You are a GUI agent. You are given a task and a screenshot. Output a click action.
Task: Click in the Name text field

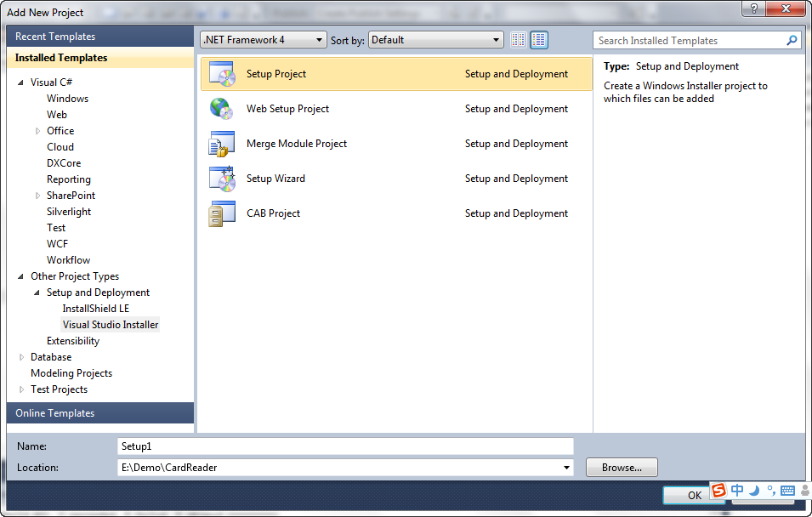[345, 446]
